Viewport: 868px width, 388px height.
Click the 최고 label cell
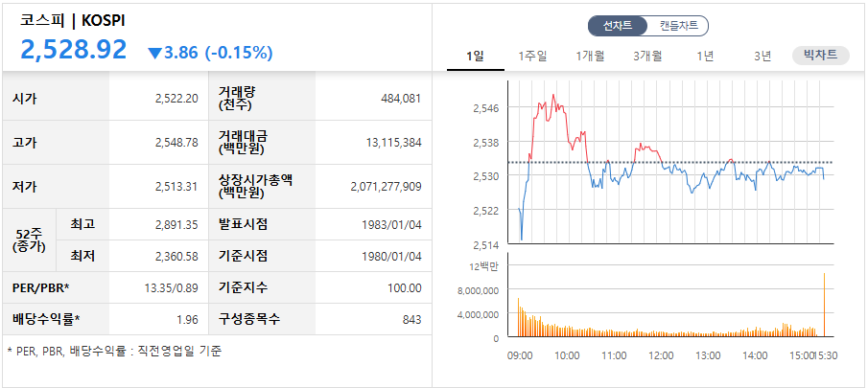[x=83, y=224]
